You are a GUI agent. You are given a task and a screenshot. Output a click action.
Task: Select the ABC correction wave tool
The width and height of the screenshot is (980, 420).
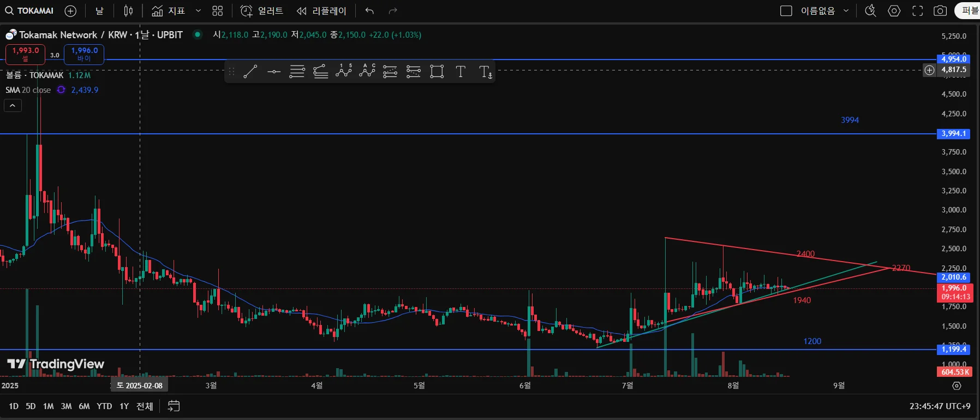pyautogui.click(x=367, y=72)
